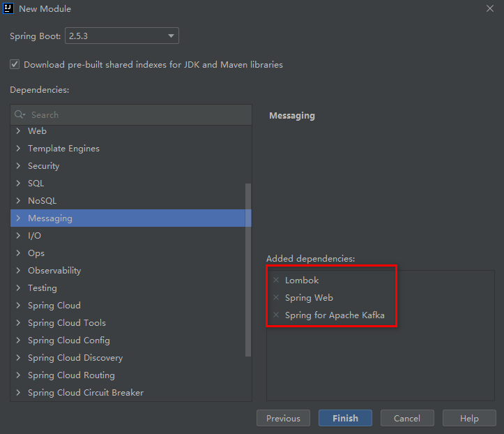This screenshot has width=504, height=434.
Task: Expand the Spring Cloud category chevron
Action: (18, 306)
